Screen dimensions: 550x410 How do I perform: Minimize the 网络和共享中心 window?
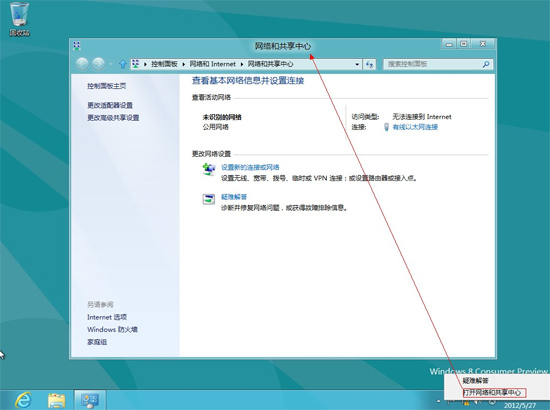coord(449,44)
